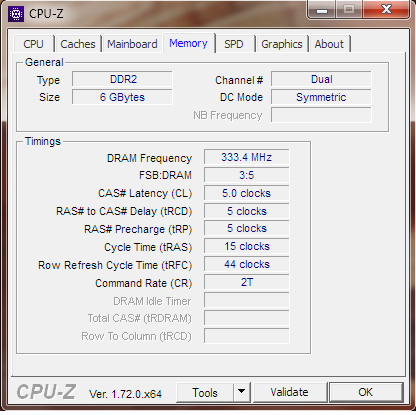The height and width of the screenshot is (415, 416).
Task: Click the tRCD value field
Action: [x=247, y=211]
